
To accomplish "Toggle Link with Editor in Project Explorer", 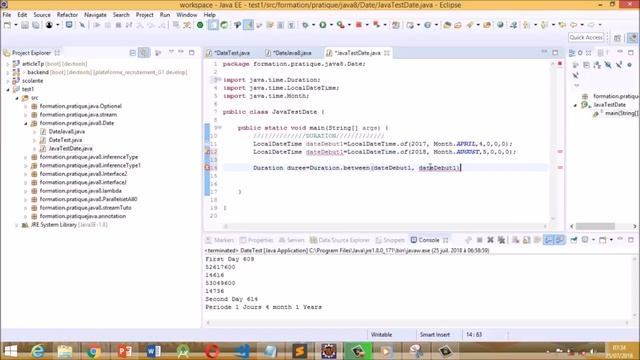I will (x=144, y=53).
